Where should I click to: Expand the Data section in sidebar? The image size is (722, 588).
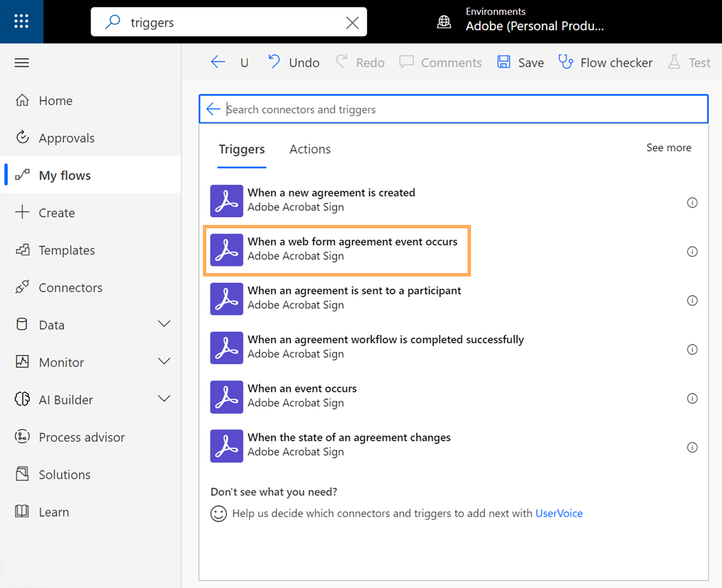164,324
